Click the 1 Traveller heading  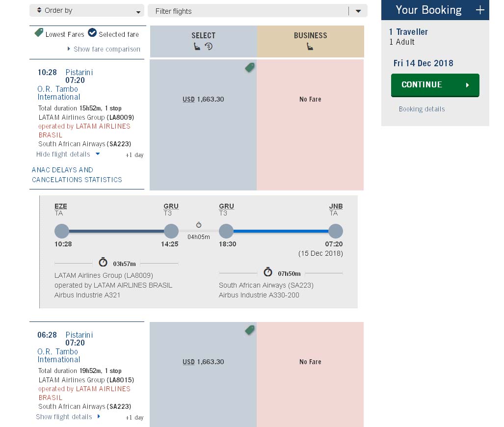[408, 32]
